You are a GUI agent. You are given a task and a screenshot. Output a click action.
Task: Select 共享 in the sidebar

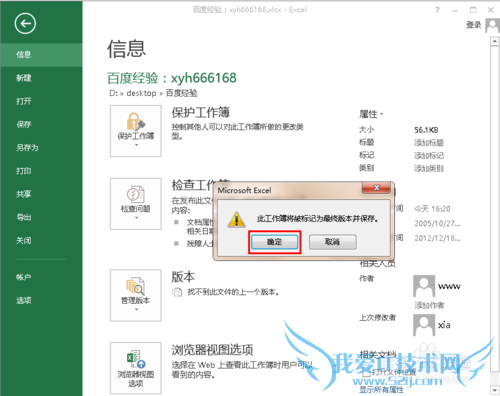41,194
